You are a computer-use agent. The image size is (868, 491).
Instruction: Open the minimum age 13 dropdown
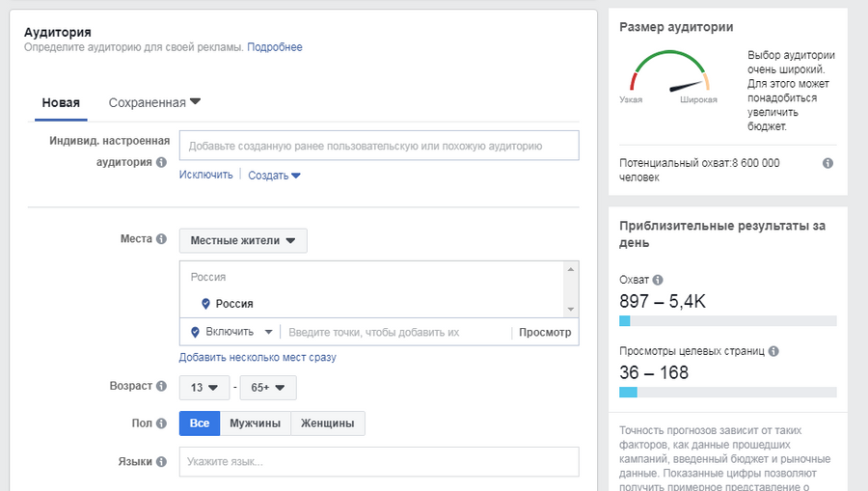point(204,388)
